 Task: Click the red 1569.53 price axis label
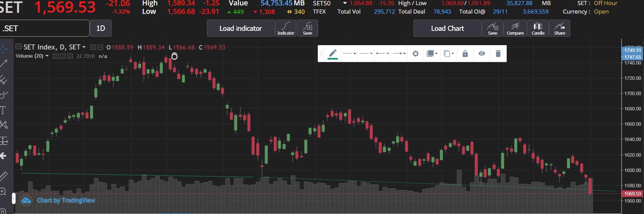coord(632,194)
